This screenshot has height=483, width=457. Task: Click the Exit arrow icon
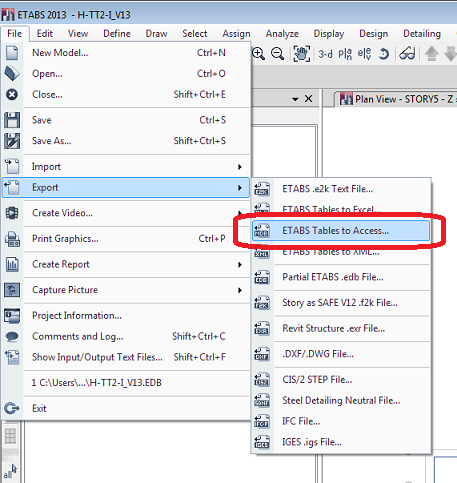[12, 408]
